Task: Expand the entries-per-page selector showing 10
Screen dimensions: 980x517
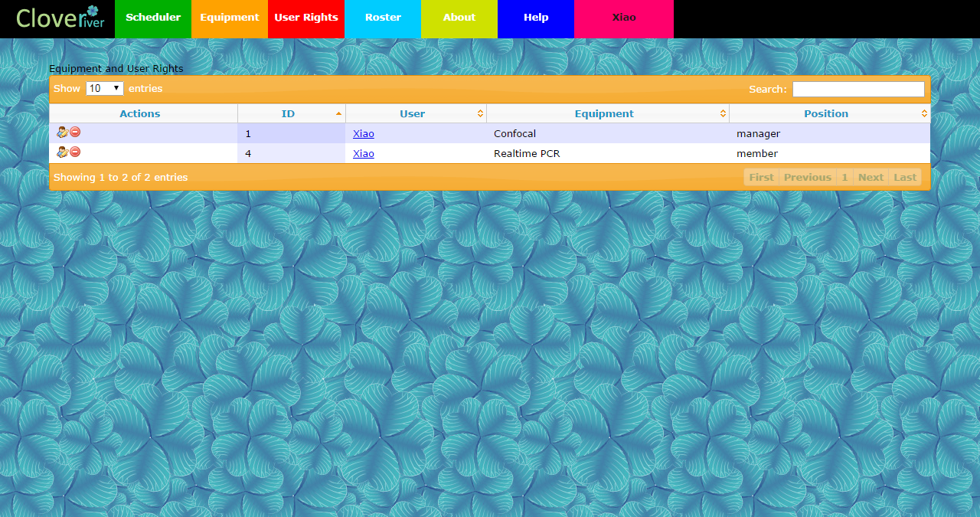Action: [105, 88]
